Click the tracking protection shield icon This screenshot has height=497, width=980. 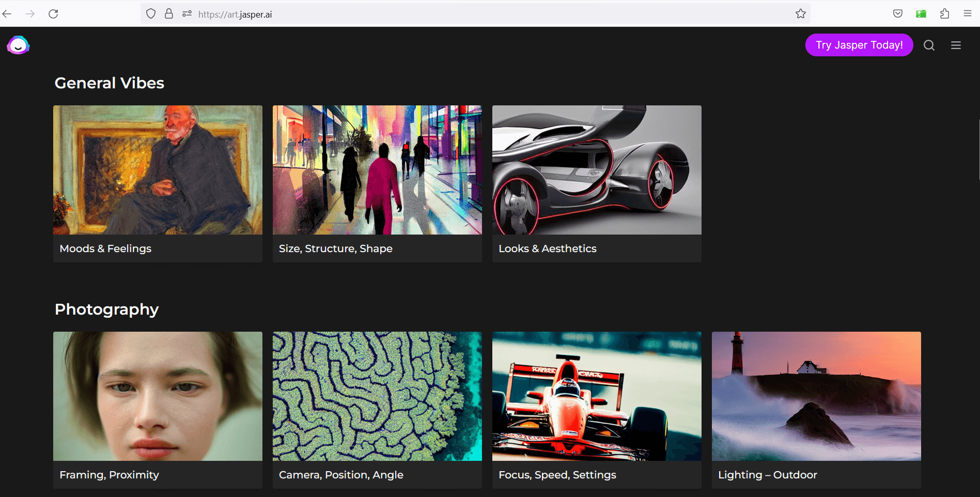click(x=151, y=14)
